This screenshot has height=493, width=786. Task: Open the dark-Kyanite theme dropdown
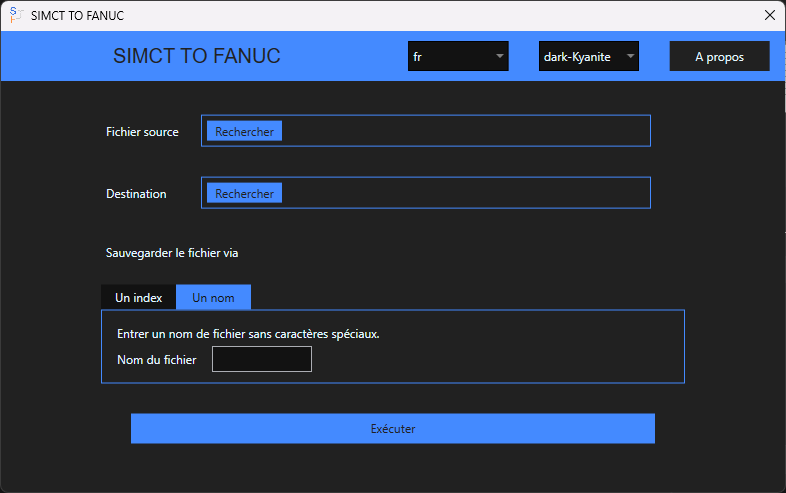(x=588, y=56)
